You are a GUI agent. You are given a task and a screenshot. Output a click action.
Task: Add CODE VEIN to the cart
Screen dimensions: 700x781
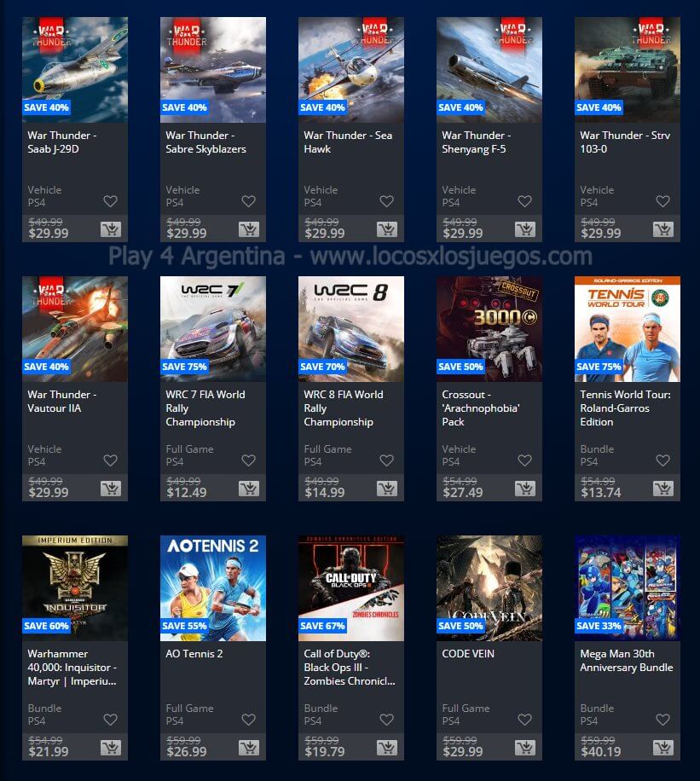(525, 748)
